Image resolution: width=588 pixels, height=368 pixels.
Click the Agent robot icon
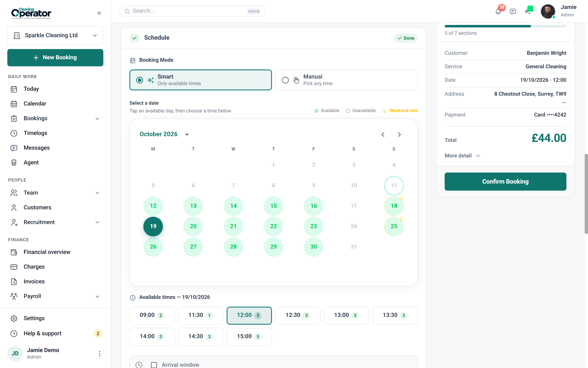click(14, 163)
